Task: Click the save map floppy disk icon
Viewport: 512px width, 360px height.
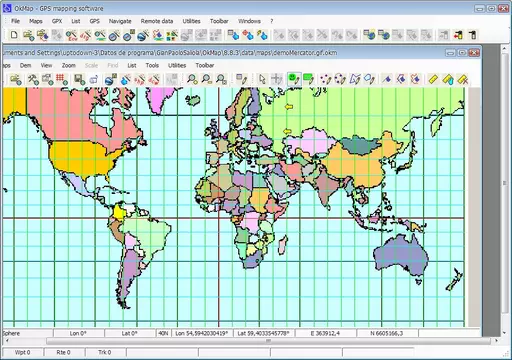Action: (x=79, y=79)
